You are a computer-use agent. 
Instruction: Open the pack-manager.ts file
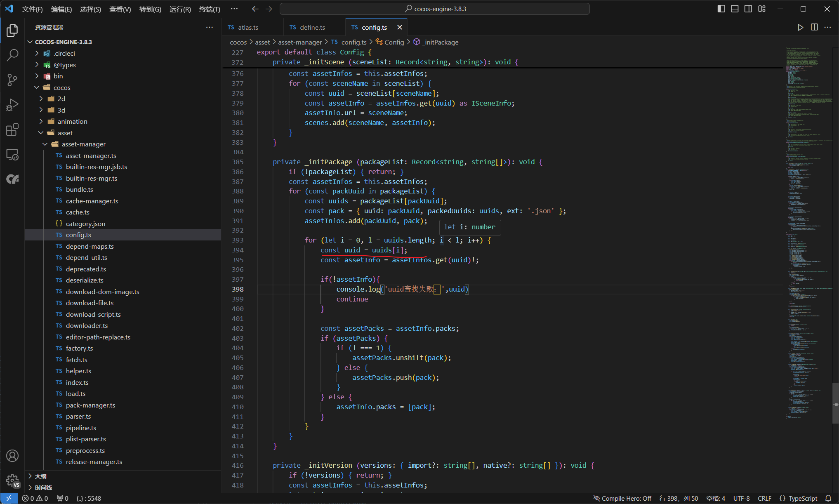(90, 405)
